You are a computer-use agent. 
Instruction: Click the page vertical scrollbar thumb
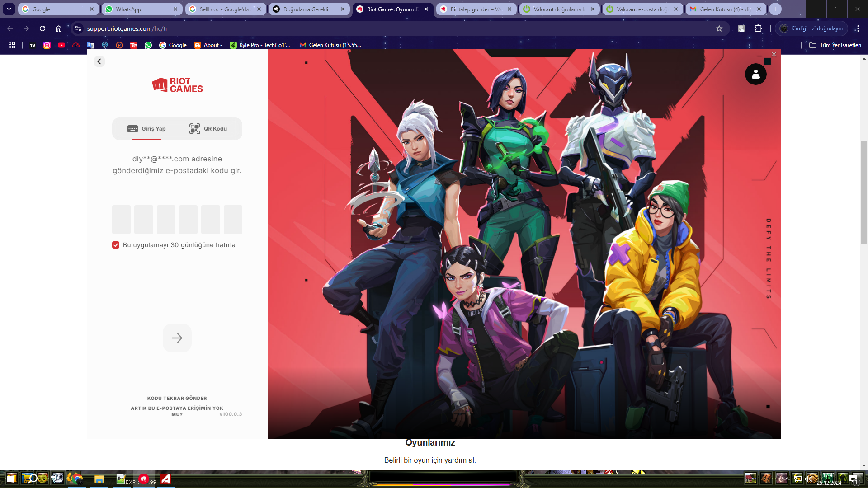pos(864,192)
